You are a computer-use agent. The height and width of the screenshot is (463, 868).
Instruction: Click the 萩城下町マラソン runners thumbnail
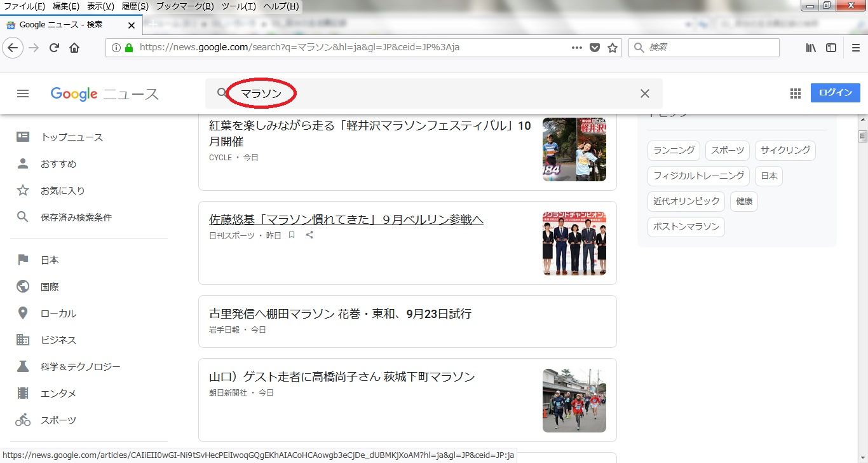point(574,401)
